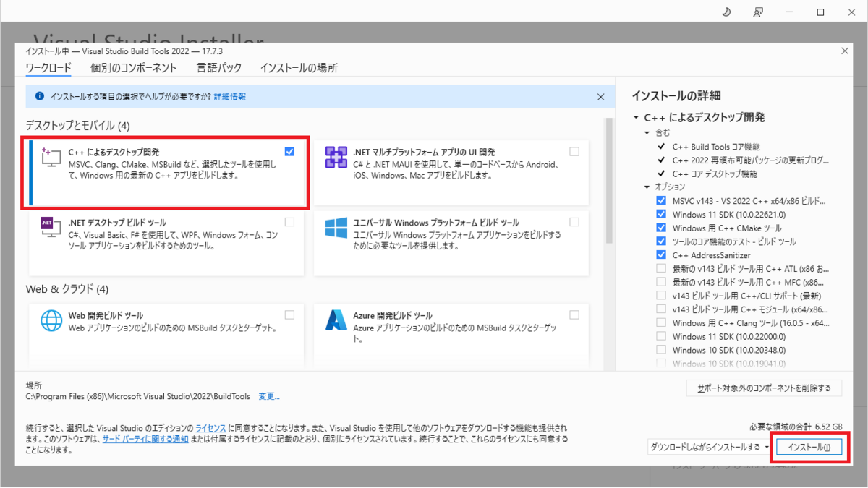The height and width of the screenshot is (488, 868).
Task: Enable the Windows 用 C++ Clang ツール option
Action: [x=661, y=322]
